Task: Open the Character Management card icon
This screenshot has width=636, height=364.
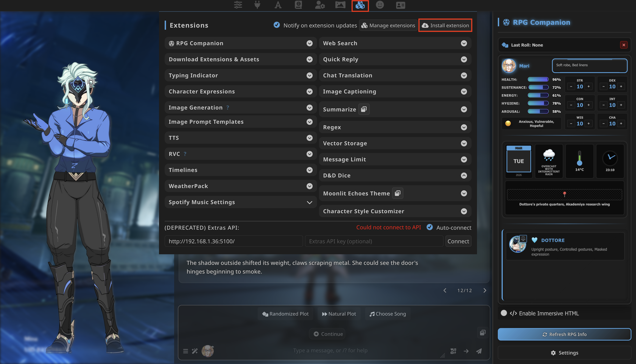Action: point(400,5)
